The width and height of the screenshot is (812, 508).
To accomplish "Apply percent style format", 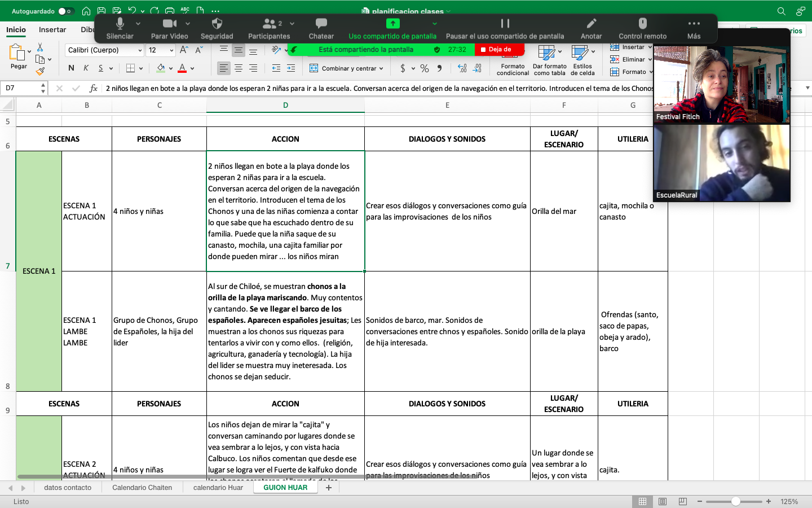I will coord(425,68).
